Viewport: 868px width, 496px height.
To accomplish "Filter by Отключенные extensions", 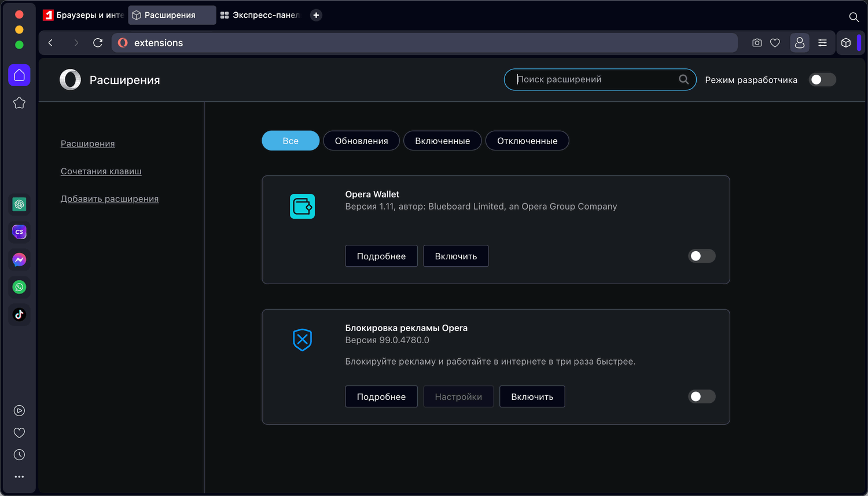I will click(527, 141).
